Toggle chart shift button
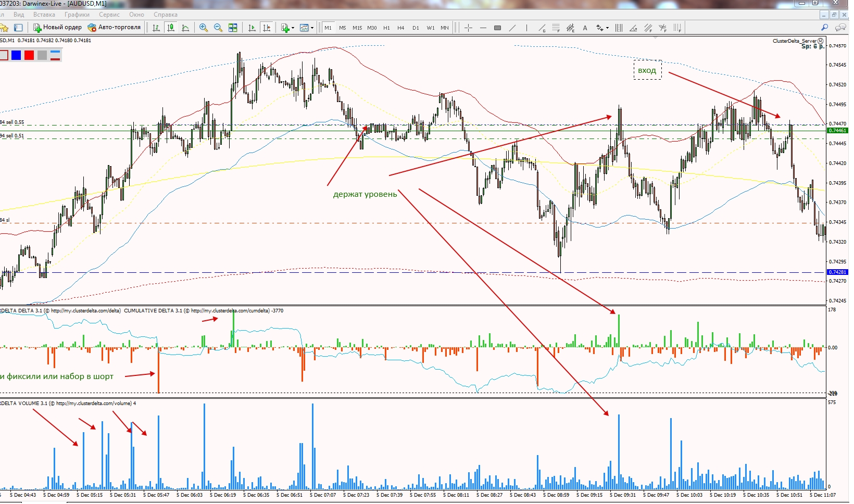 point(267,28)
